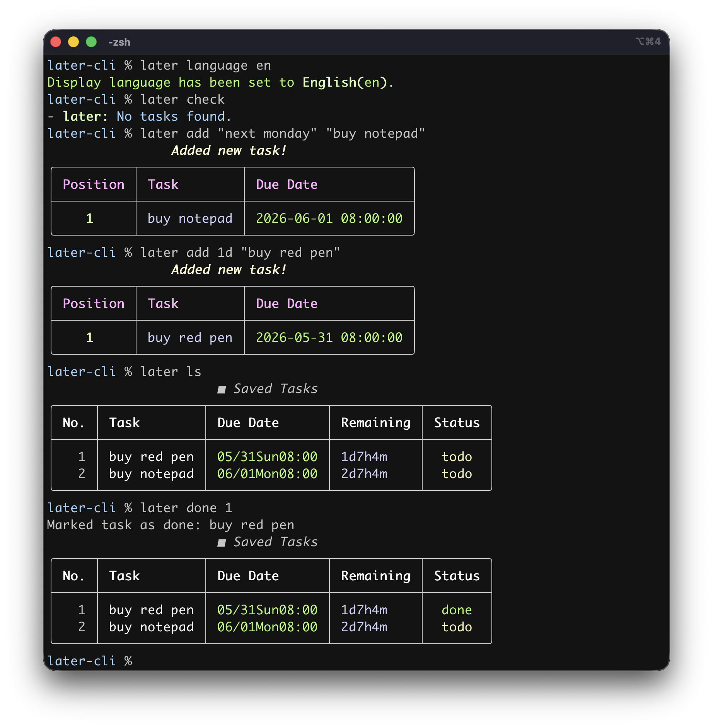This screenshot has height=728, width=713.
Task: Click 05/31Sun08:00 in first Saved Tasks table
Action: [267, 457]
